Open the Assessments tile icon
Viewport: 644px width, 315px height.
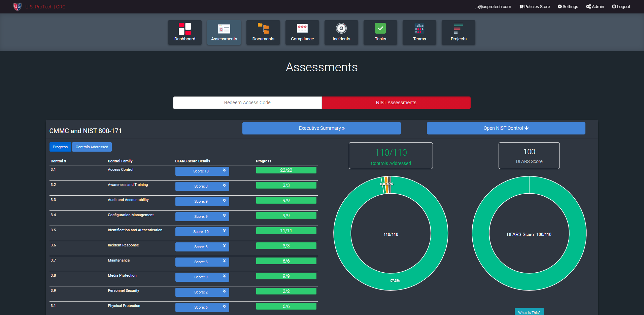click(x=224, y=29)
